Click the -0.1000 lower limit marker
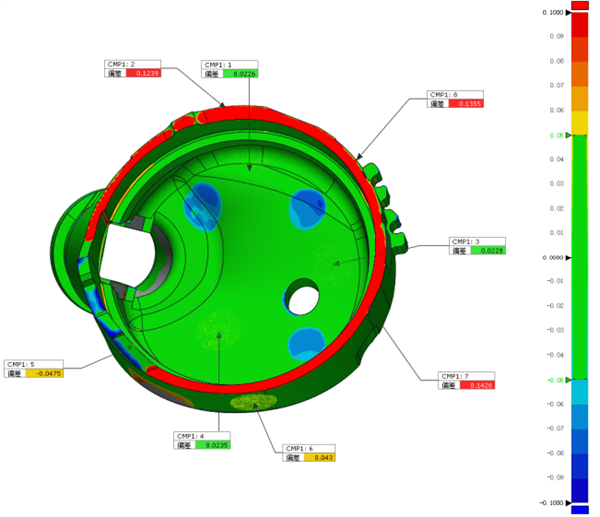600x517 pixels. click(x=568, y=502)
